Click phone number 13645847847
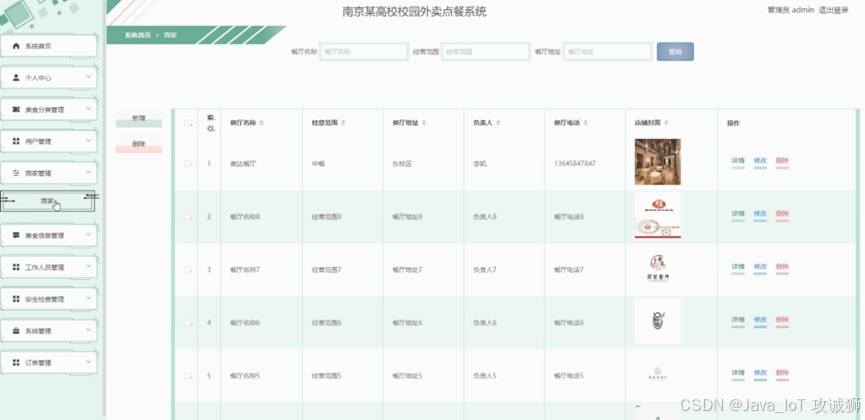The image size is (865, 420). (x=575, y=164)
